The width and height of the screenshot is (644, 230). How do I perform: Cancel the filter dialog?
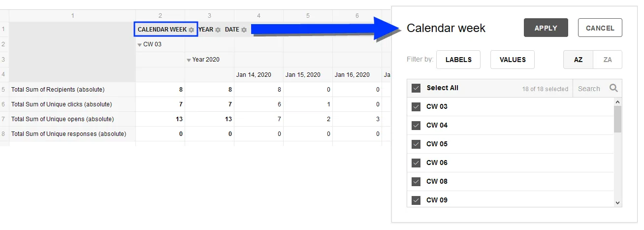pos(600,28)
